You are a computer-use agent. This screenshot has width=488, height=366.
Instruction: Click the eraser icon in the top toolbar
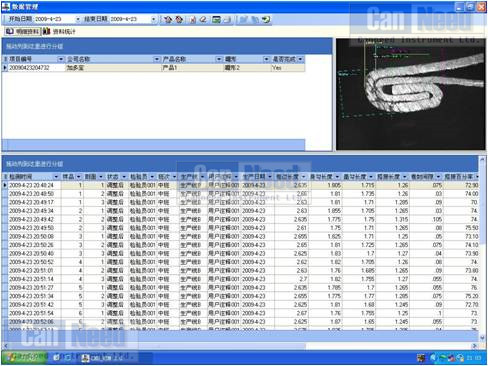[x=203, y=20]
